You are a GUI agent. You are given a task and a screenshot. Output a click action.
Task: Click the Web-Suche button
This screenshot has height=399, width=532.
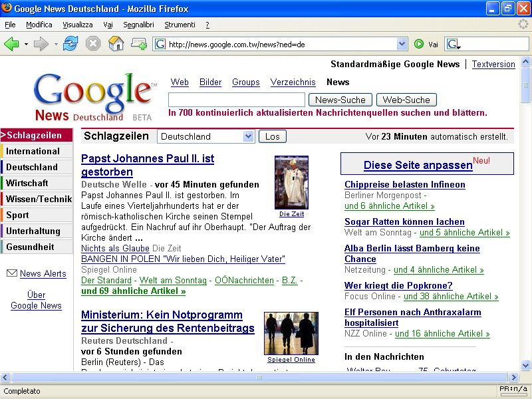click(x=406, y=100)
